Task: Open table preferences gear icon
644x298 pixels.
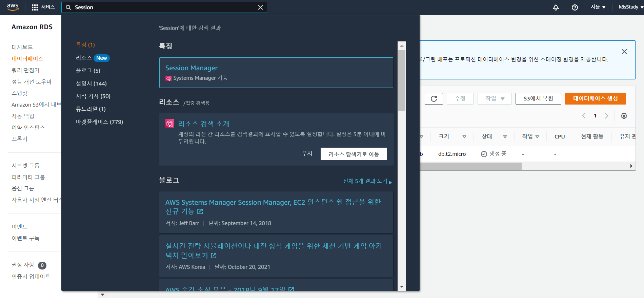Action: (x=624, y=116)
